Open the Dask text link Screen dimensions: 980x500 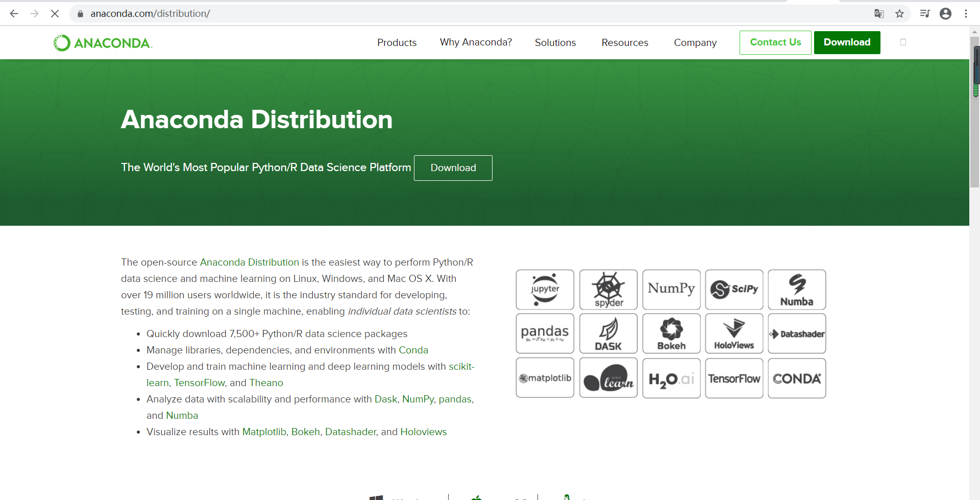(385, 399)
